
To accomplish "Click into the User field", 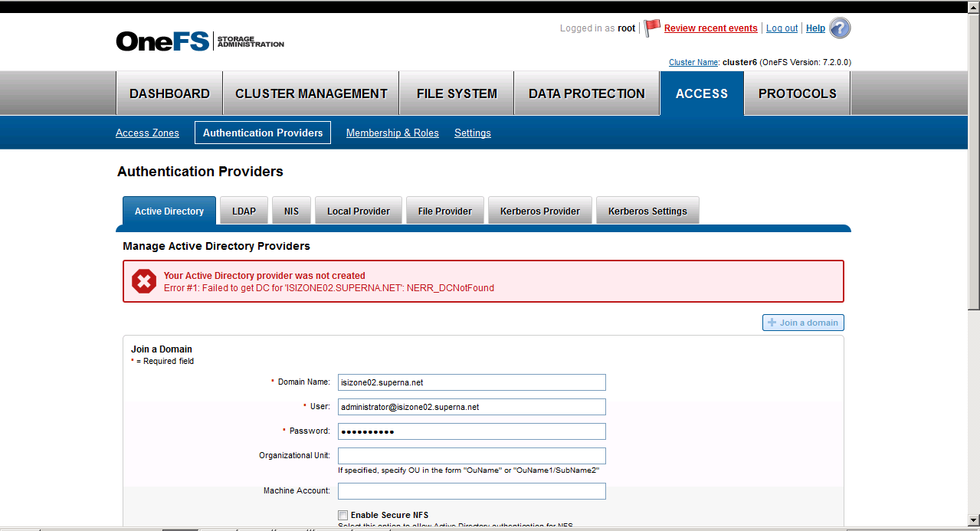I will pos(472,407).
